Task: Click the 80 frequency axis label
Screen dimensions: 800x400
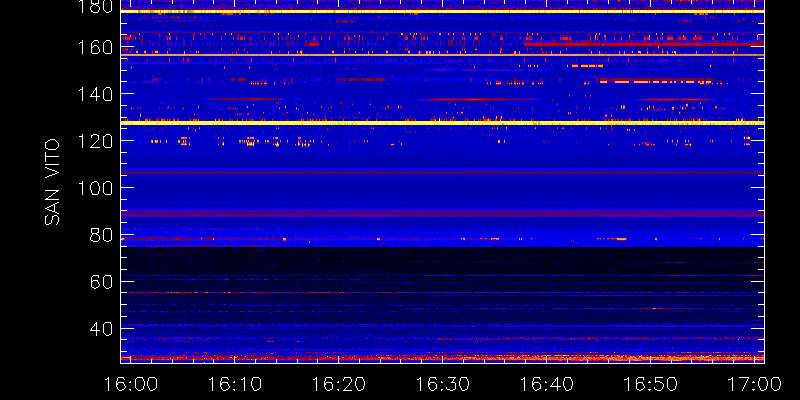Action: click(x=101, y=235)
